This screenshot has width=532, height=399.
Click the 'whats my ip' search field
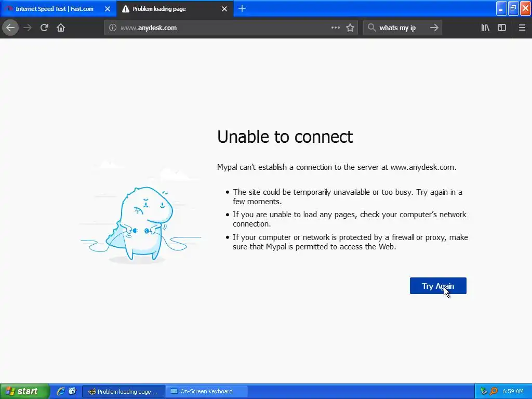(x=403, y=28)
